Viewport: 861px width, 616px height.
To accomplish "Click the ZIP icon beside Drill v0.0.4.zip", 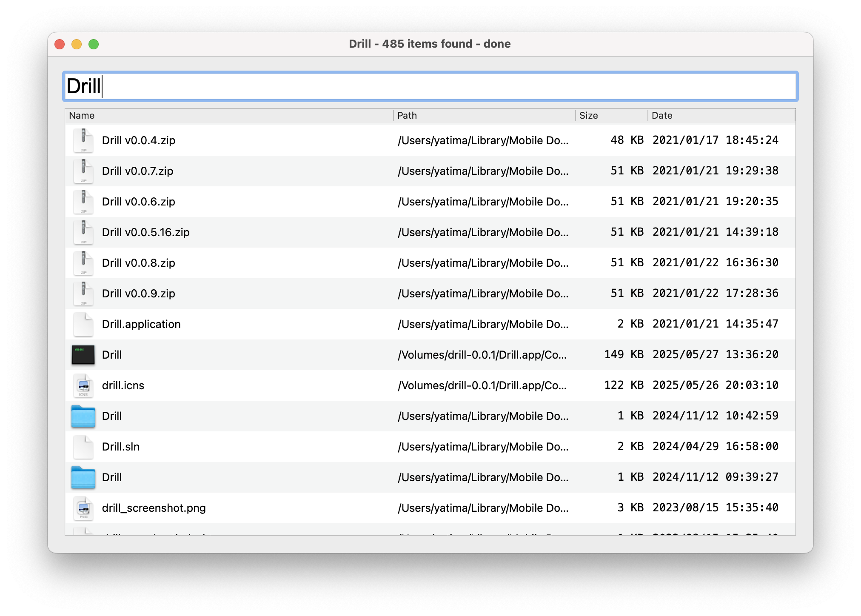I will (83, 140).
